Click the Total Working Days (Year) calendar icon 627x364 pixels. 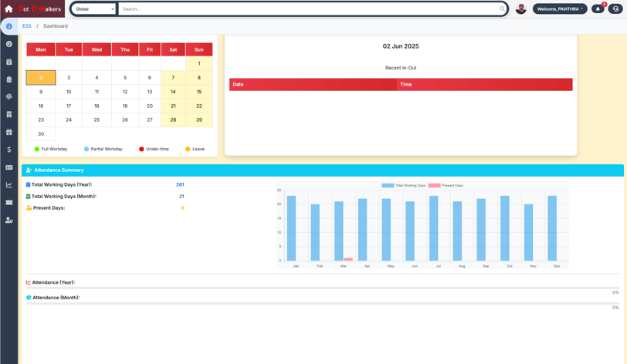click(28, 184)
